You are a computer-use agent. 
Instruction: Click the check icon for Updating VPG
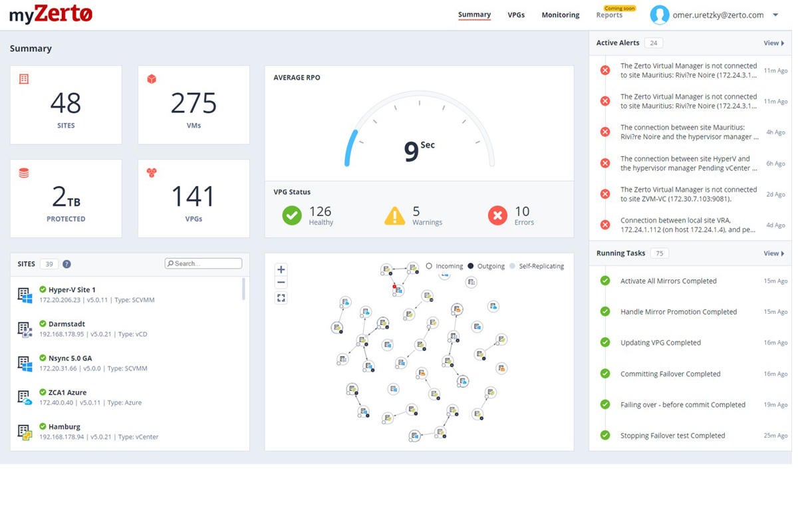pos(605,342)
